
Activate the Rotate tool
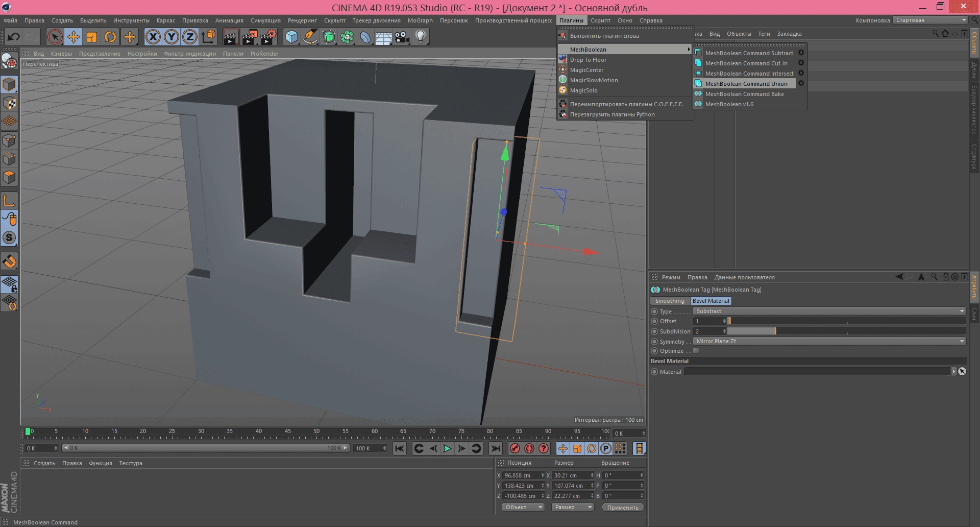click(110, 37)
